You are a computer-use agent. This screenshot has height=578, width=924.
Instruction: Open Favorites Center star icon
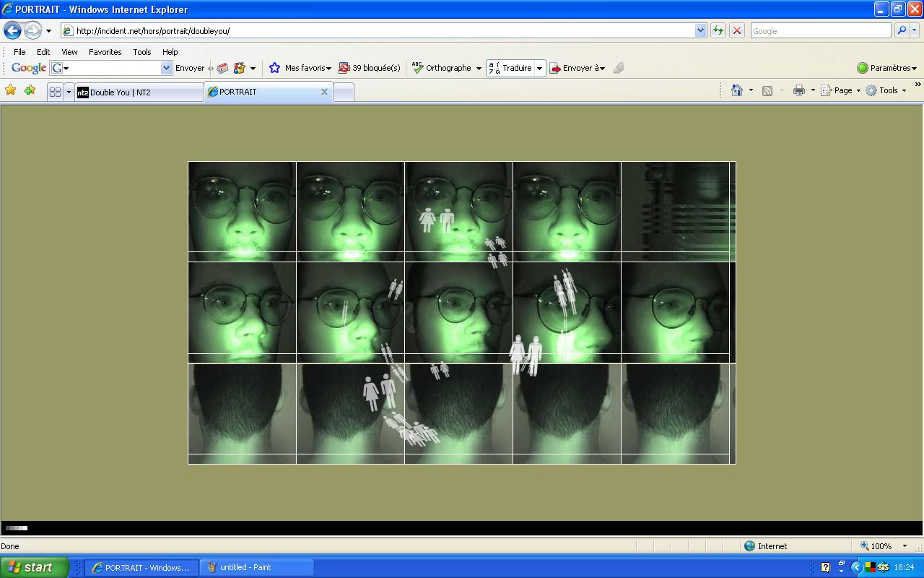11,90
